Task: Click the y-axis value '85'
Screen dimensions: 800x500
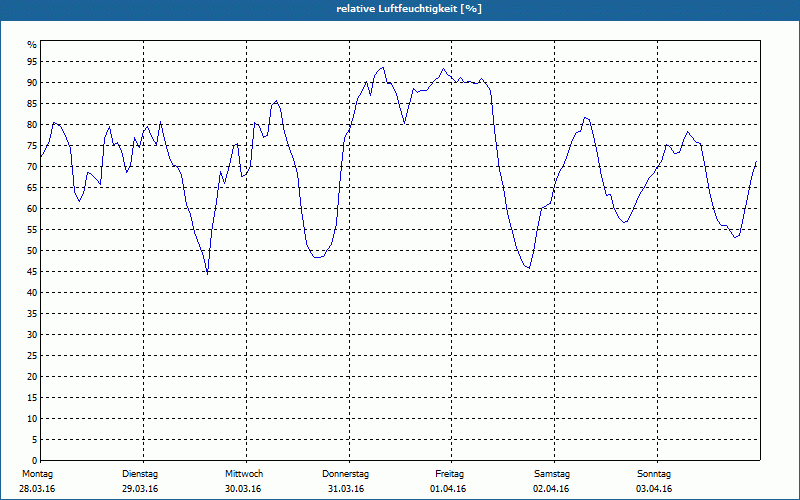Action: 32,104
